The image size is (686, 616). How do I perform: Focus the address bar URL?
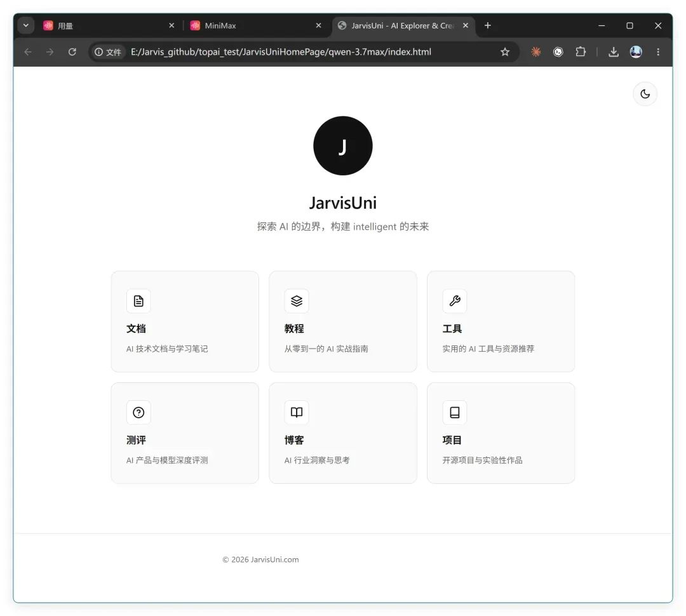(281, 51)
